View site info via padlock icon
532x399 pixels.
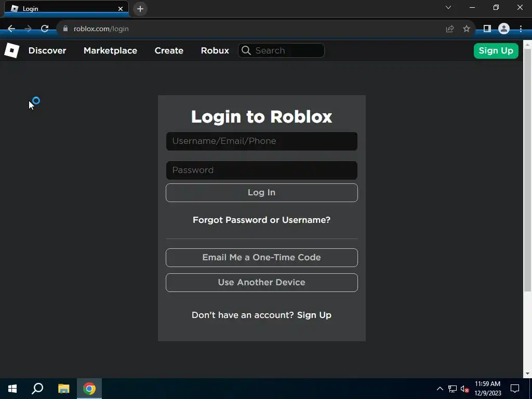tap(65, 29)
